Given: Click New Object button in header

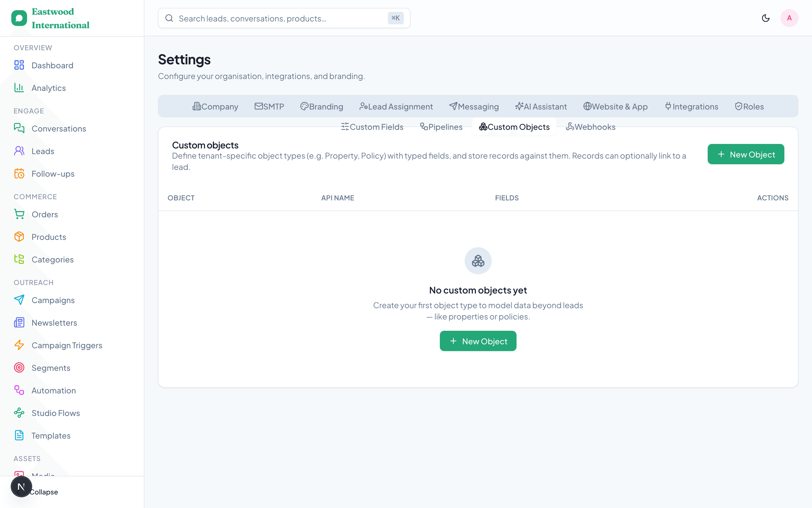Looking at the screenshot, I should [x=745, y=154].
